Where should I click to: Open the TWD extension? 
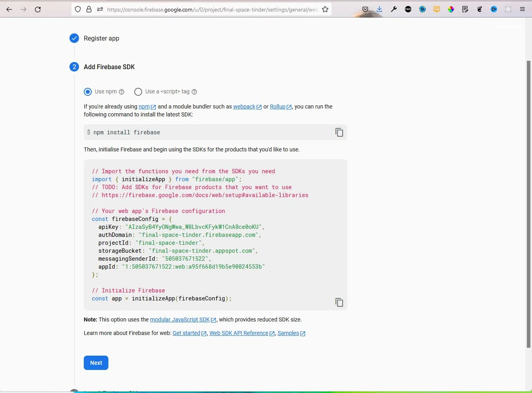point(408,9)
